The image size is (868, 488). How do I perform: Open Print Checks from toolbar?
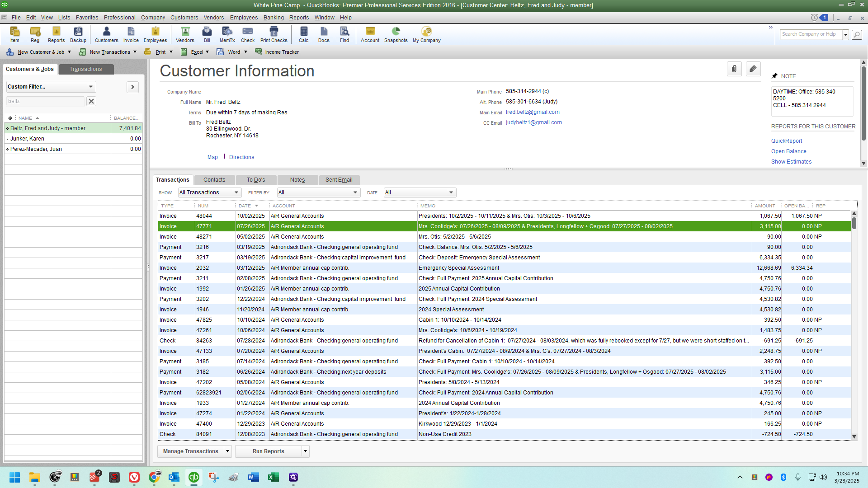pos(274,34)
